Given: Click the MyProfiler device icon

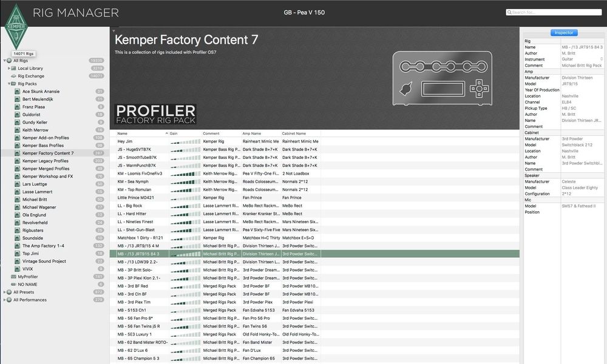Looking at the screenshot, I should (x=13, y=277).
